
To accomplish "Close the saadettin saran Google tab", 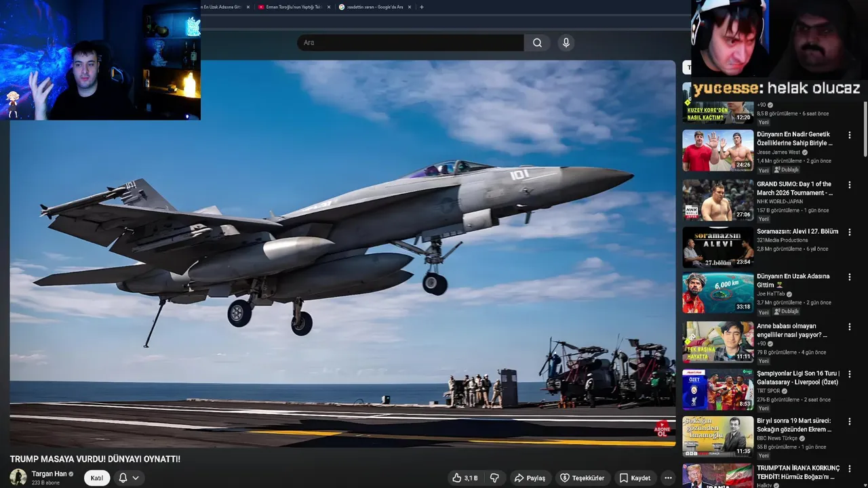I will pyautogui.click(x=410, y=7).
